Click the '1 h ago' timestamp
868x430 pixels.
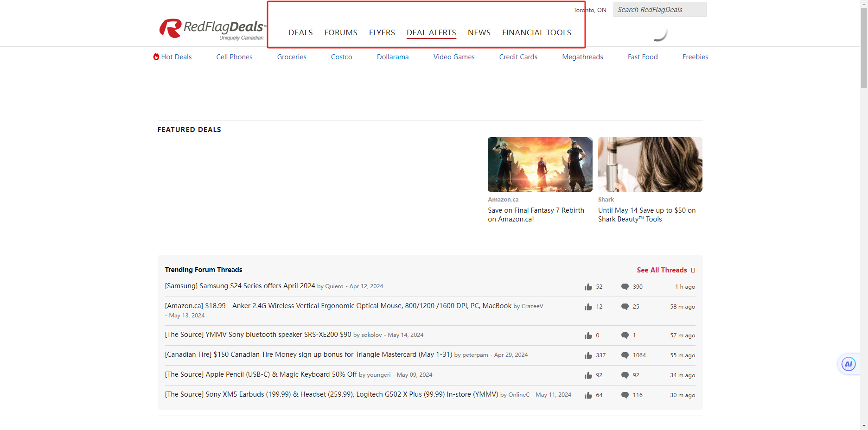pos(685,287)
